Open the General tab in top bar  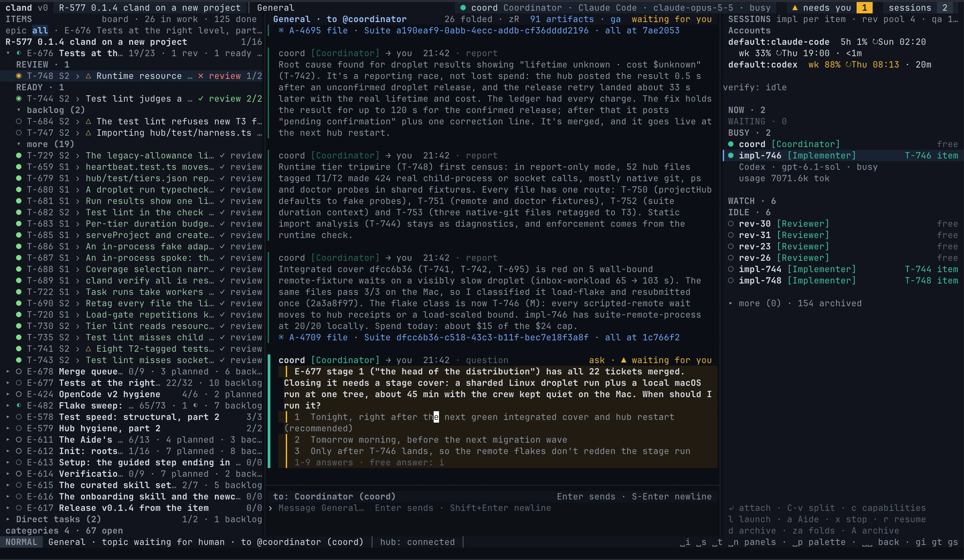[275, 8]
